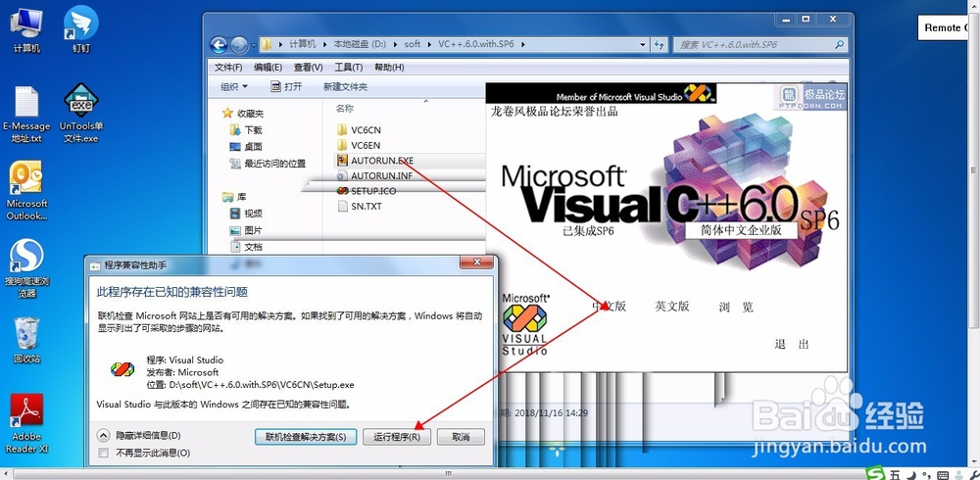Expand the 计算机 breadcrumb arrow in address bar
The image size is (980, 480).
(x=323, y=44)
